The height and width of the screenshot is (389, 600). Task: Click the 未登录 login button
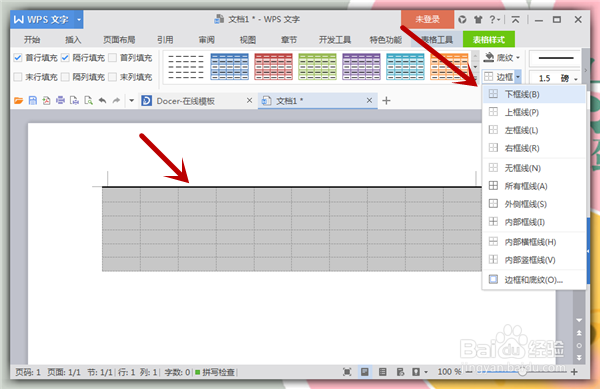427,20
